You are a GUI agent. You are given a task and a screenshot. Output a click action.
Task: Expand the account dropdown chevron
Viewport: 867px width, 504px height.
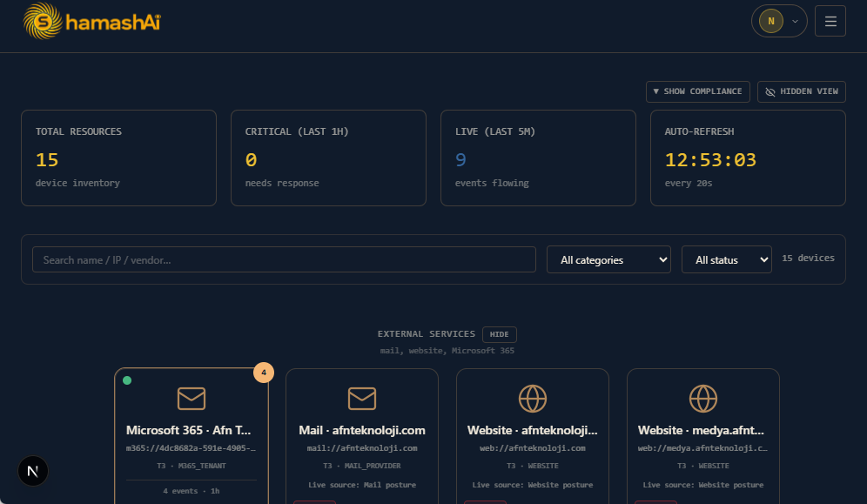click(x=795, y=22)
